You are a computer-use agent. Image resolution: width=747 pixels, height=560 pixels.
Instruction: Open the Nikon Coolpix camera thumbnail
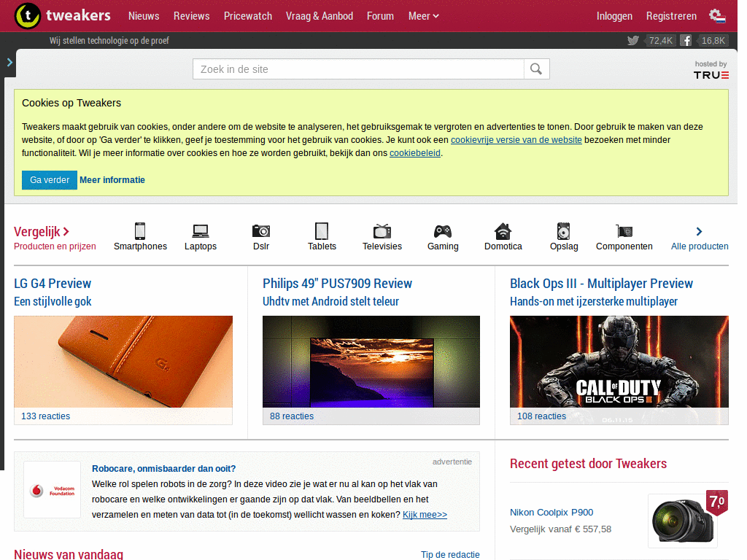[x=682, y=521]
